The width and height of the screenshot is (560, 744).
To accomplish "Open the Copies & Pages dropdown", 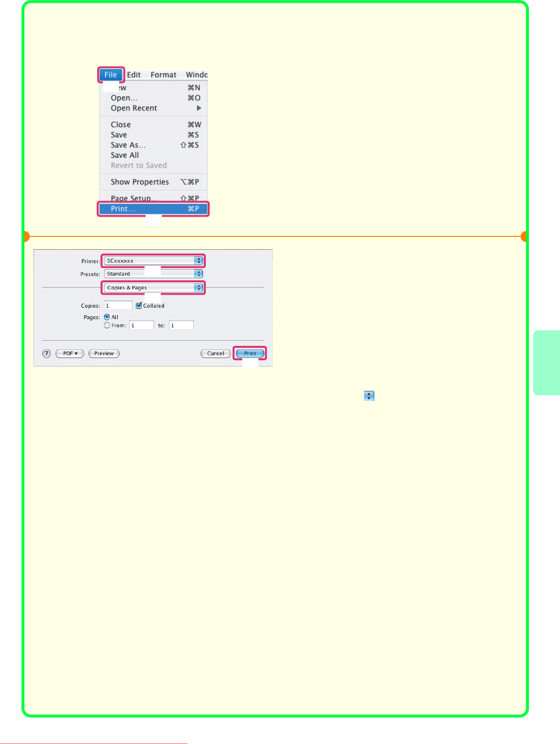I will 153,288.
